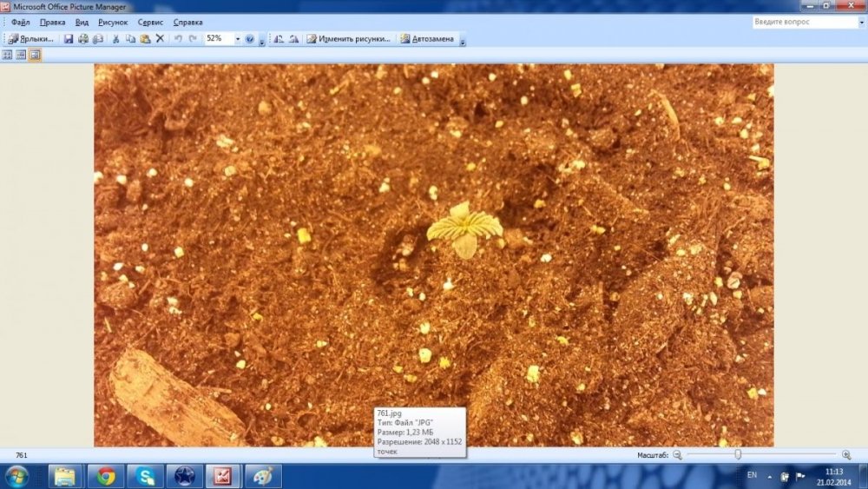Rotate the picture left
Image resolution: width=868 pixels, height=489 pixels.
[279, 39]
